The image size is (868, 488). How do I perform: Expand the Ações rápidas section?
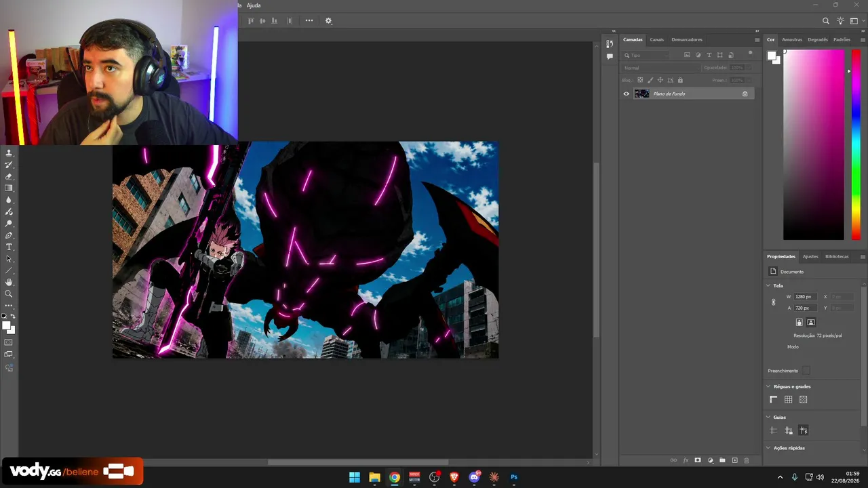click(768, 448)
